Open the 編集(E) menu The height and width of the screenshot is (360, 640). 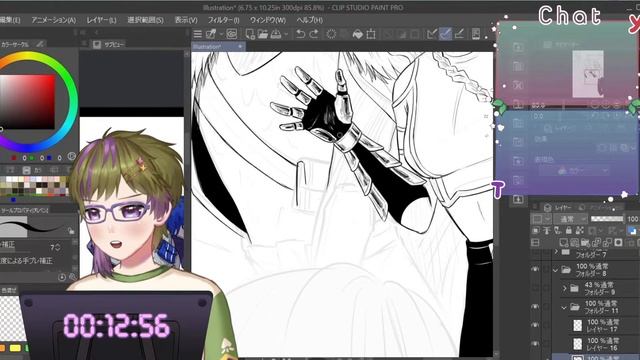pyautogui.click(x=10, y=20)
